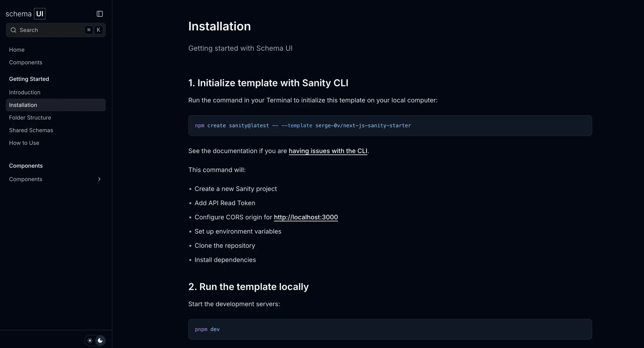Image resolution: width=644 pixels, height=348 pixels.
Task: Open the Introduction page
Action: point(25,92)
